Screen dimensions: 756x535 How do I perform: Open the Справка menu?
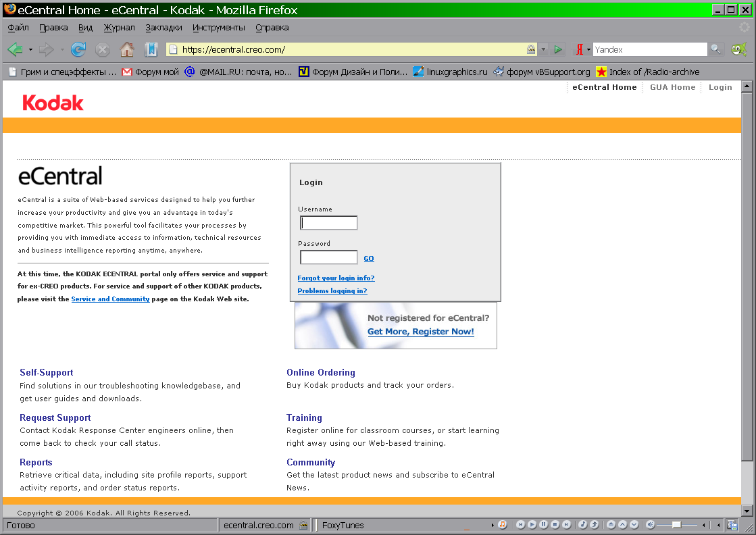272,28
